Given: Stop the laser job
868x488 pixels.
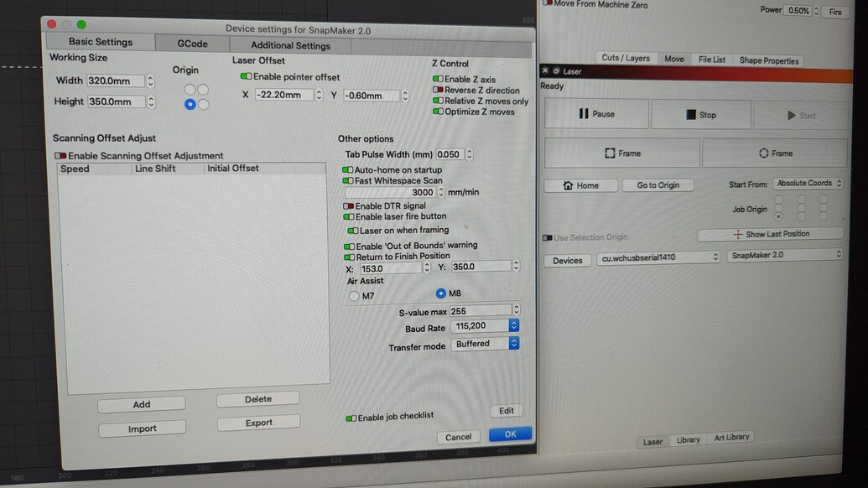Looking at the screenshot, I should tap(701, 112).
